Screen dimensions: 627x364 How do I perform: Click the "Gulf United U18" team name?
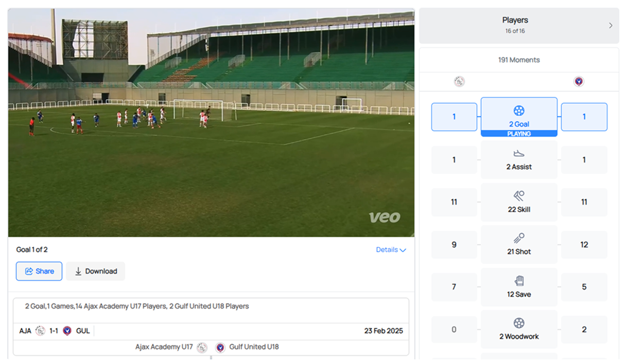[254, 347]
